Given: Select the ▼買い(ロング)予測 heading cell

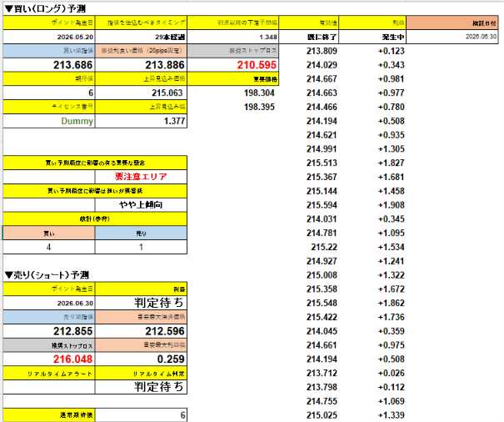Looking at the screenshot, I should [45, 8].
